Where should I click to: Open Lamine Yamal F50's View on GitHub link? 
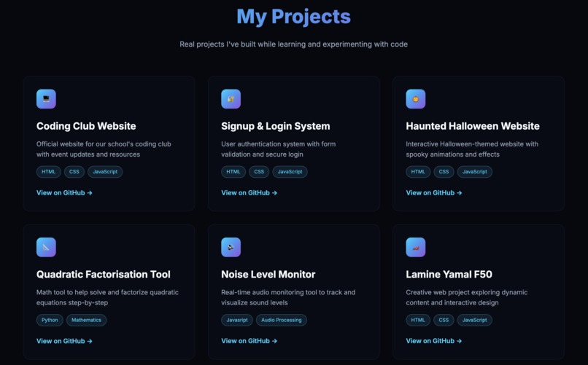coord(434,341)
